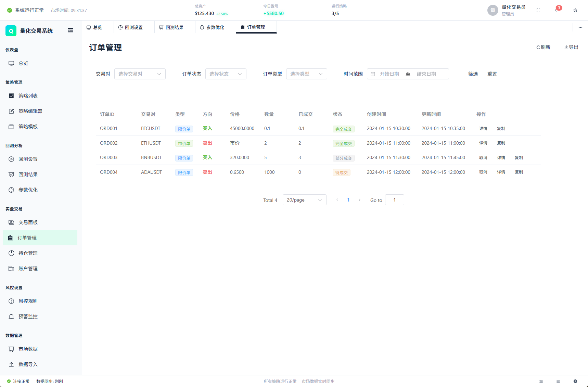This screenshot has height=387, width=588.
Task: Open the 选择类型 dropdown
Action: [307, 74]
